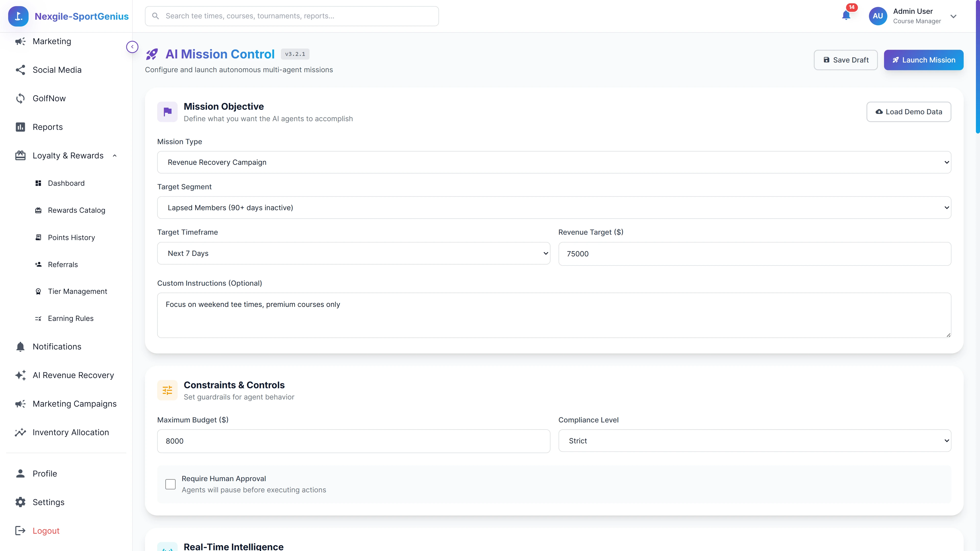Select the Social Media share icon
The image size is (980, 551).
[x=20, y=70]
